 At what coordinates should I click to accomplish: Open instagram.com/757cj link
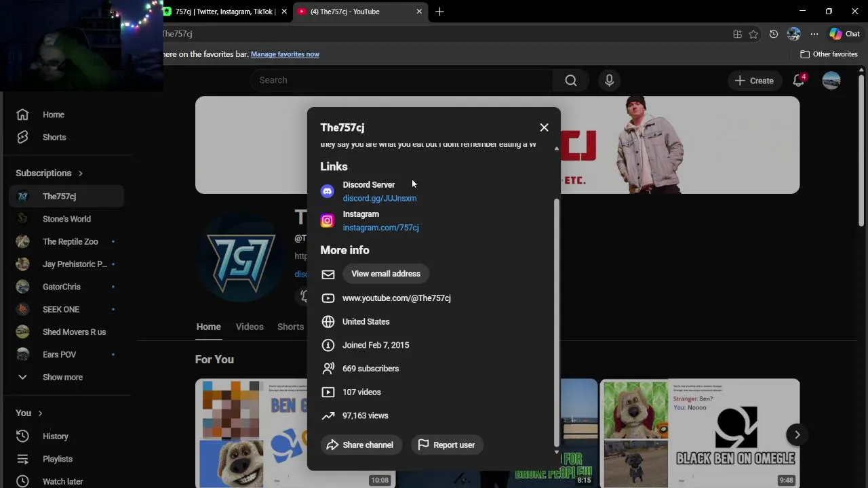(380, 228)
